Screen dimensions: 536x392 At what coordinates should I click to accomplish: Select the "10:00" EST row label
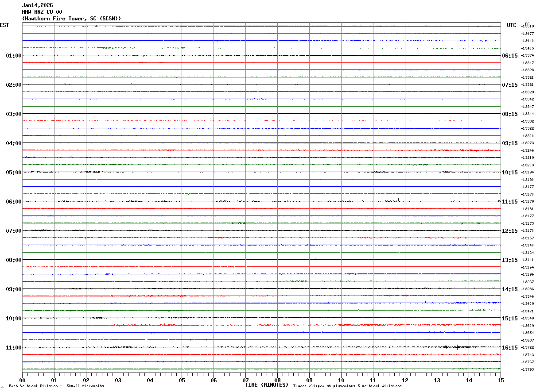point(13,319)
